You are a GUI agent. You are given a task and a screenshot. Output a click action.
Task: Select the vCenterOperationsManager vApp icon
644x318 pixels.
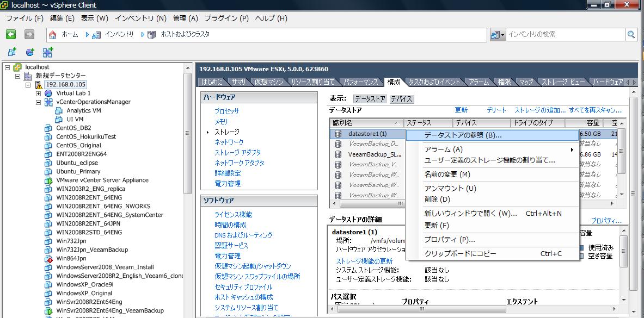click(x=48, y=102)
